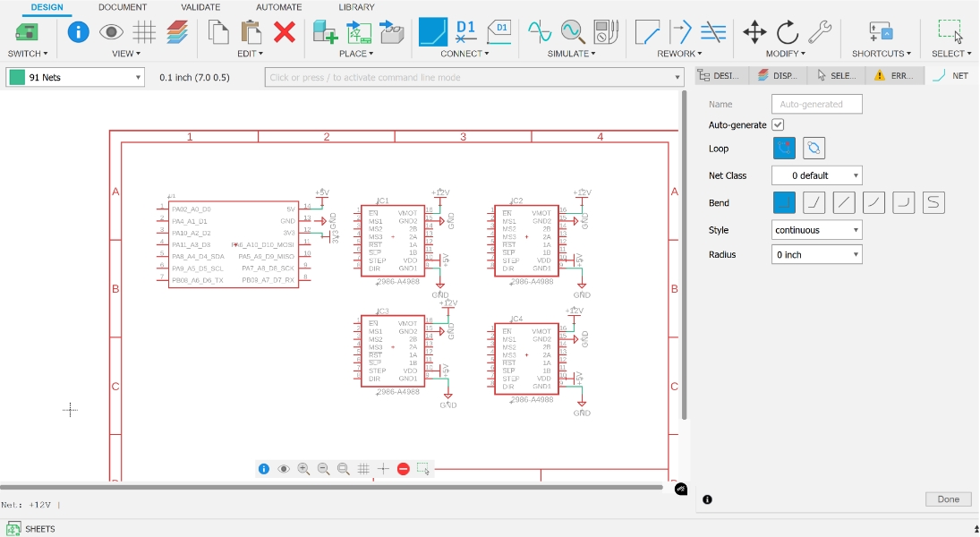Click the vertical scrollbar of the schematic canvas

click(x=685, y=256)
